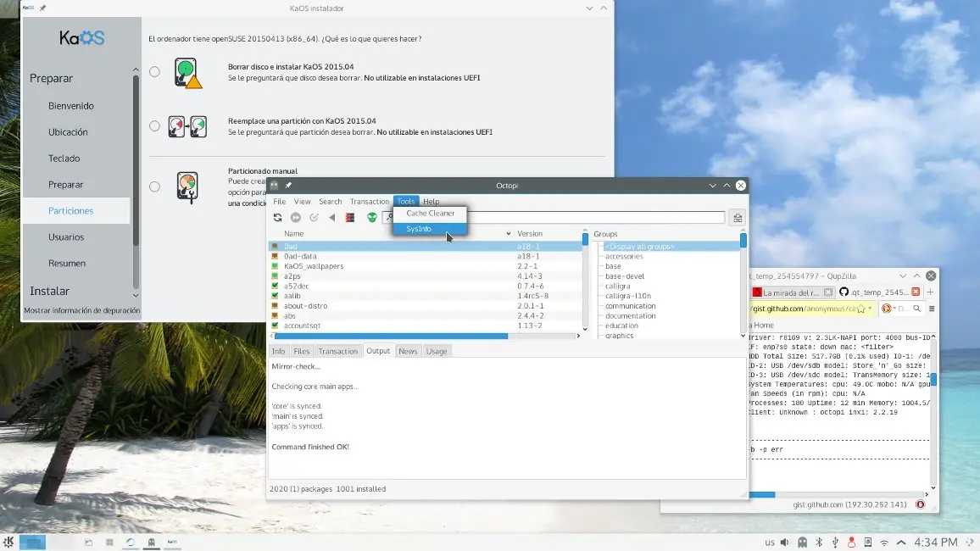Choose Cache Cleaner from Tools menu
The image size is (980, 551).
click(430, 213)
